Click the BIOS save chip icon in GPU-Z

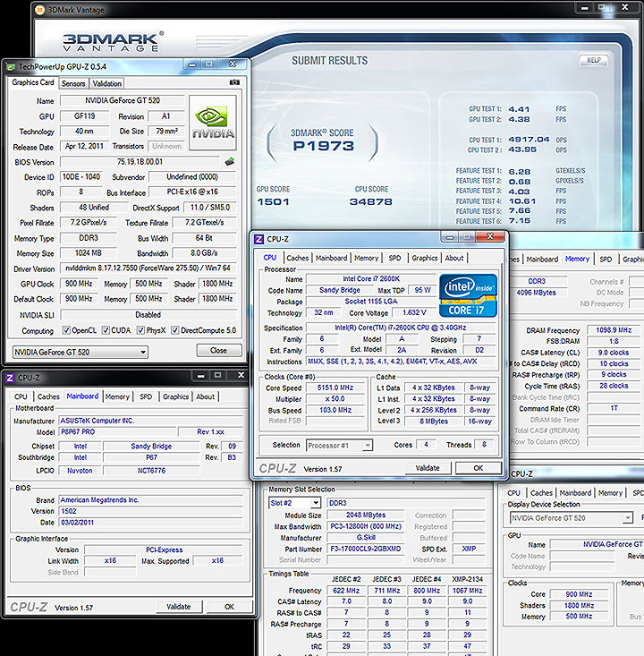tap(229, 161)
